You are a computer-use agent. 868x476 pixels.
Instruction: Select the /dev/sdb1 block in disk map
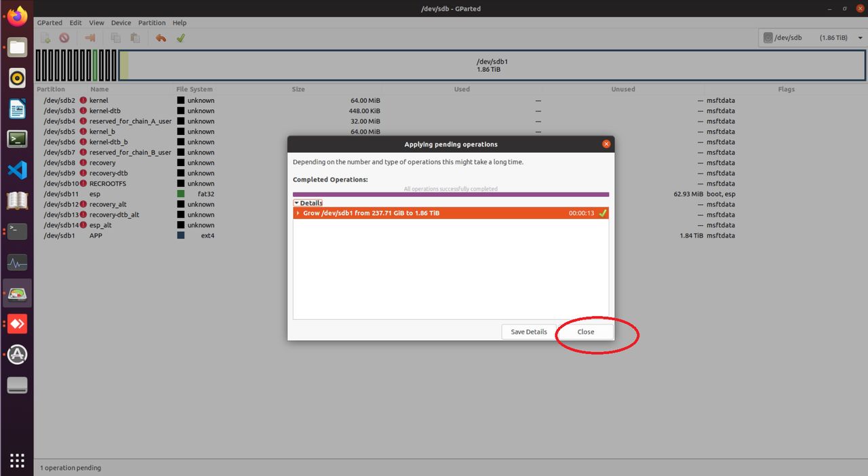pyautogui.click(x=492, y=65)
